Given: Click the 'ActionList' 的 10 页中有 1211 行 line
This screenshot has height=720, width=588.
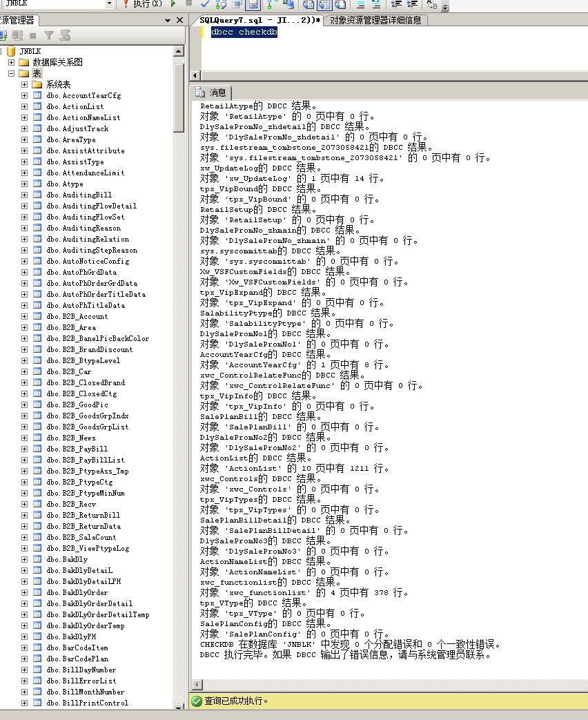Looking at the screenshot, I should (x=294, y=468).
